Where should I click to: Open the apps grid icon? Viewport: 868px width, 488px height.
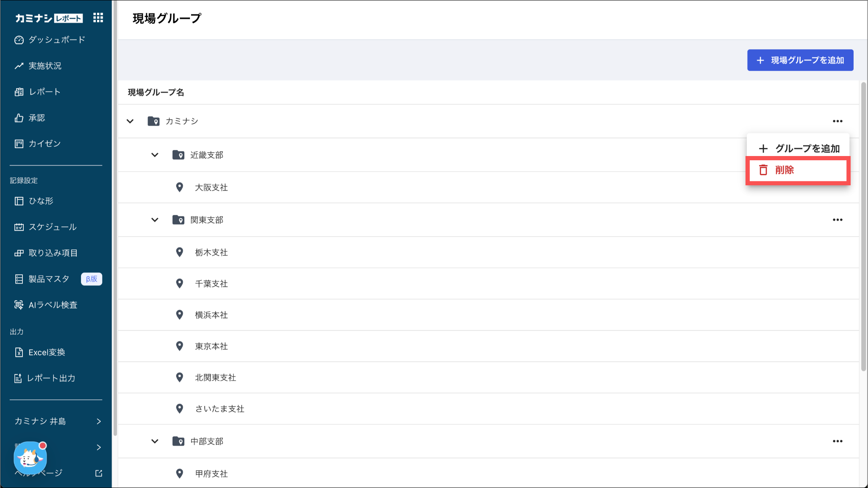point(98,18)
